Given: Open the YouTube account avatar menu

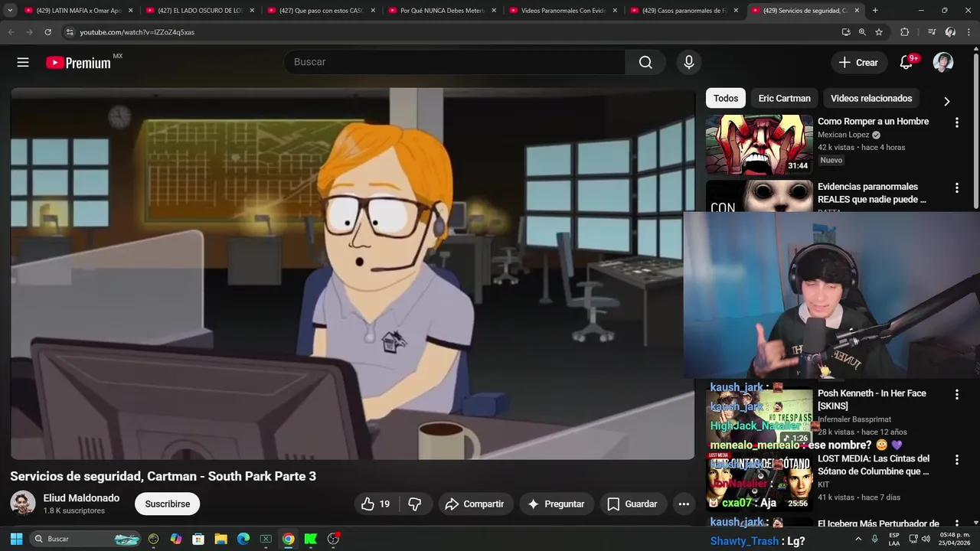Looking at the screenshot, I should point(943,63).
